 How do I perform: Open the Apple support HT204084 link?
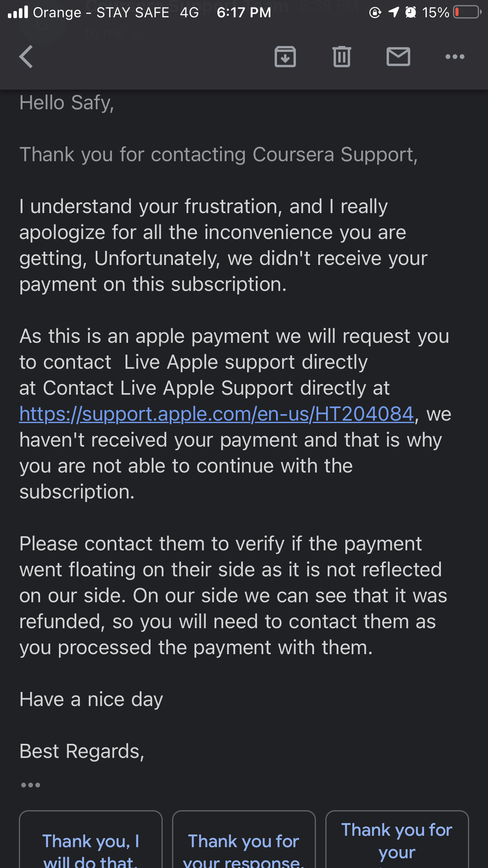point(215,414)
